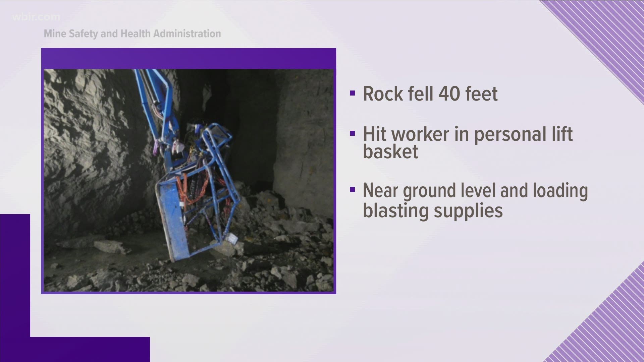Click the damaged lift basket photo
644x362 pixels.
[x=189, y=180]
